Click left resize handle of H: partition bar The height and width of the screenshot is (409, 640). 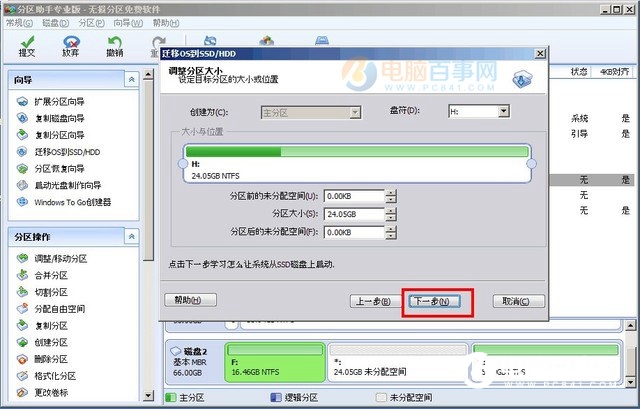183,164
